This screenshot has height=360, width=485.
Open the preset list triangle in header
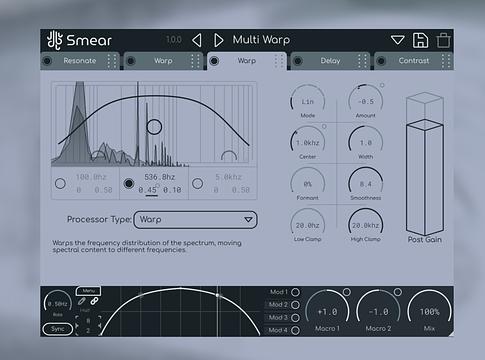click(x=397, y=40)
